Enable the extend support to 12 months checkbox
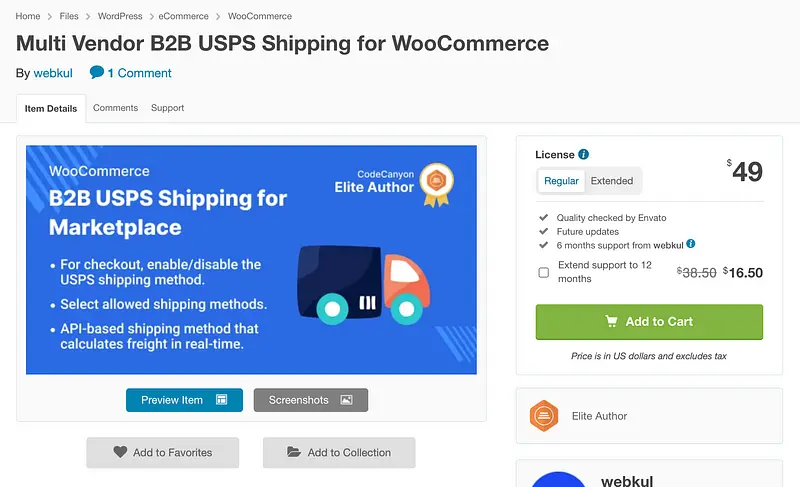The image size is (800, 487). [x=543, y=272]
